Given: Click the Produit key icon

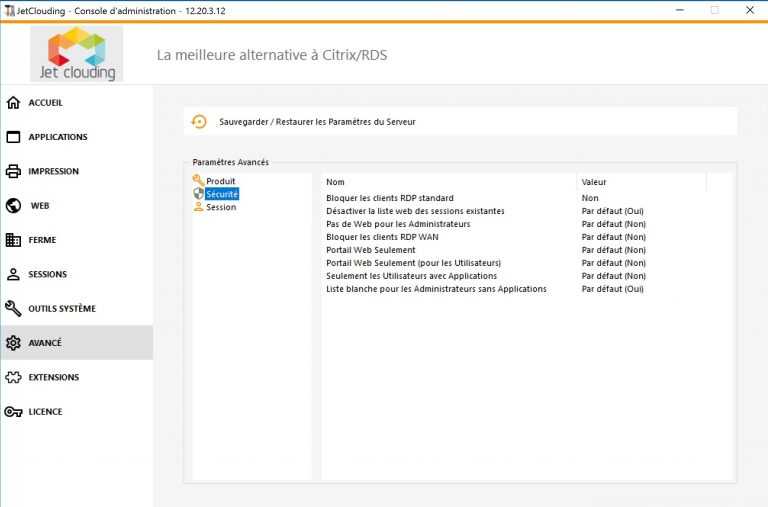Looking at the screenshot, I should [x=198, y=180].
